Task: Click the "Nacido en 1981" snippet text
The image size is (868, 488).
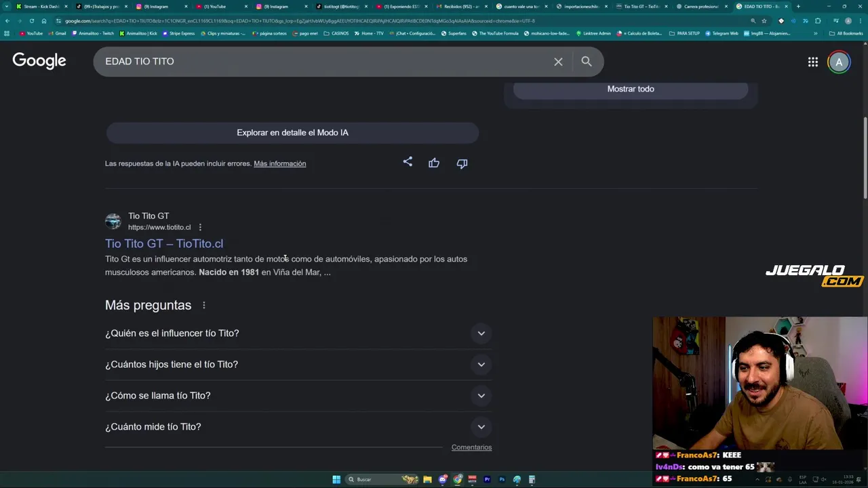Action: click(229, 272)
